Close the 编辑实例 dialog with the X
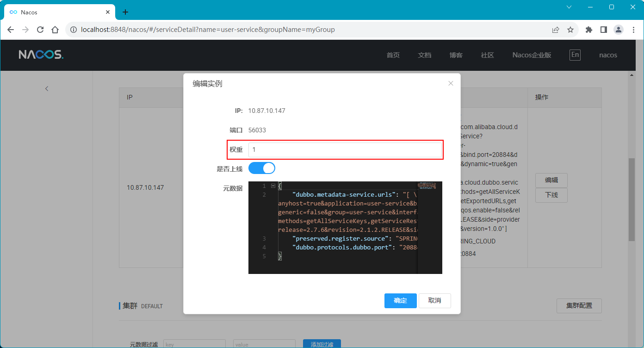This screenshot has width=644, height=348. coord(451,83)
